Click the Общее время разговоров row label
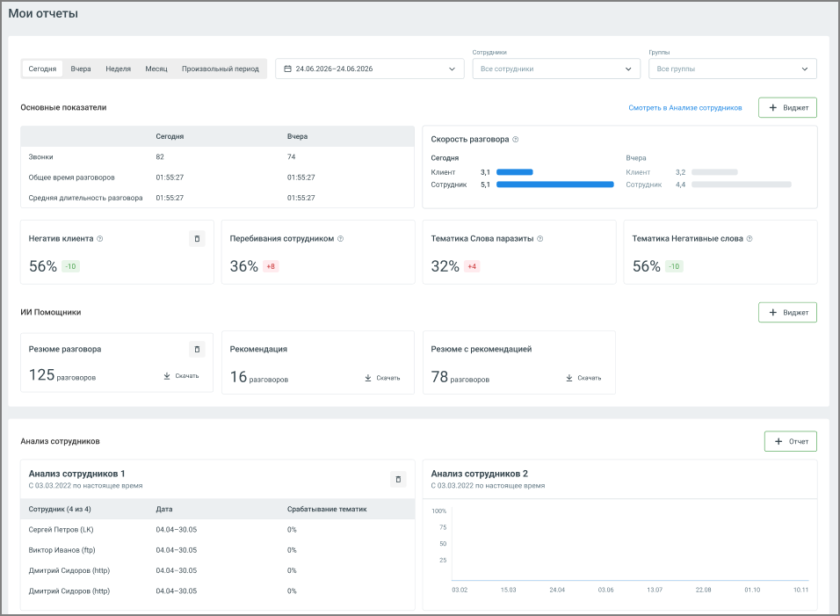 (72, 178)
